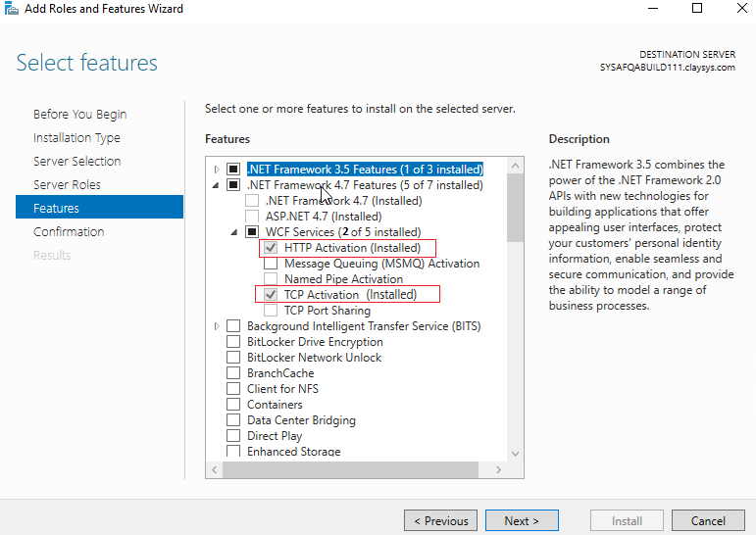Click the Next button
Viewport: 756px width, 535px height.
522,520
